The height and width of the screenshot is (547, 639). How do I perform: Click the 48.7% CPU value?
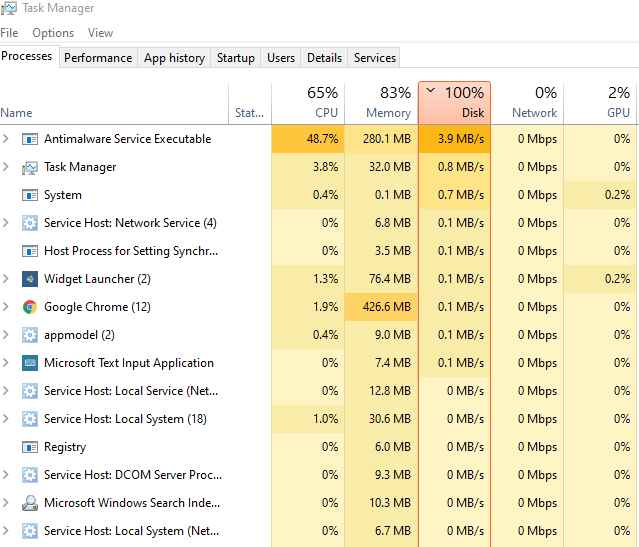(308, 139)
